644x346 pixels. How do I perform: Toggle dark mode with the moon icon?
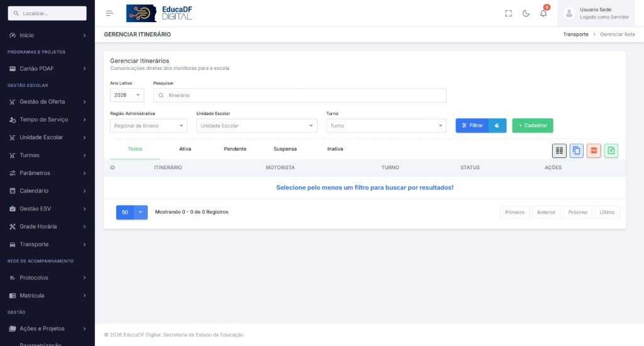click(526, 13)
